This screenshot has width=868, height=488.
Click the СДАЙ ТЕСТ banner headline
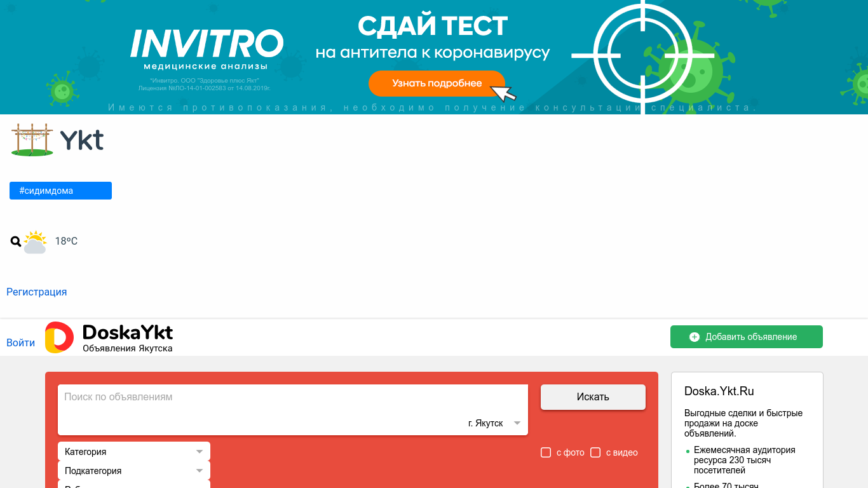coord(433,26)
